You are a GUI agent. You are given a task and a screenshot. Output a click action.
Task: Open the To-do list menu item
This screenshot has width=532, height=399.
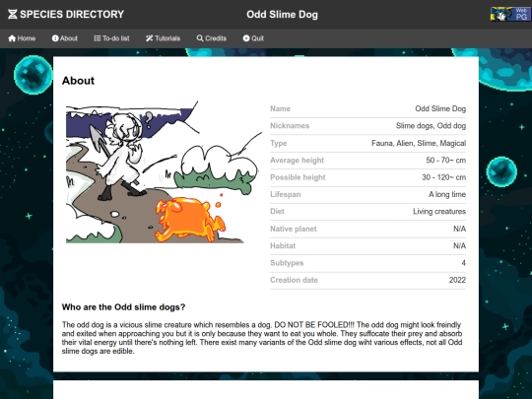[111, 38]
